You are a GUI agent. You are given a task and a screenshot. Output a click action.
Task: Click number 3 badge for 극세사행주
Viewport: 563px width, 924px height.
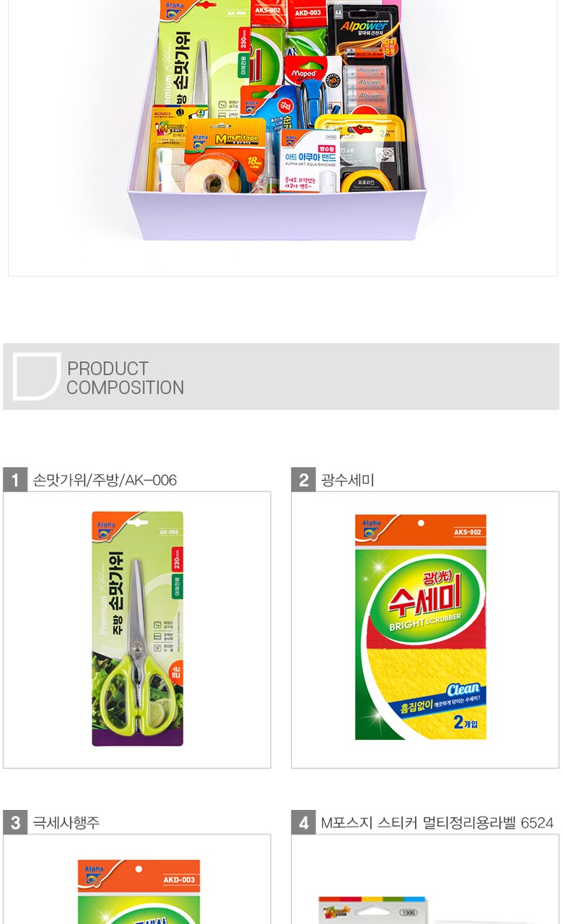click(x=15, y=822)
